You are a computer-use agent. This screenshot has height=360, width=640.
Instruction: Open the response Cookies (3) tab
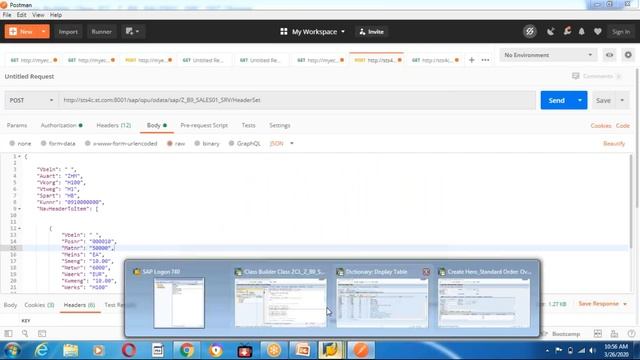coord(39,305)
